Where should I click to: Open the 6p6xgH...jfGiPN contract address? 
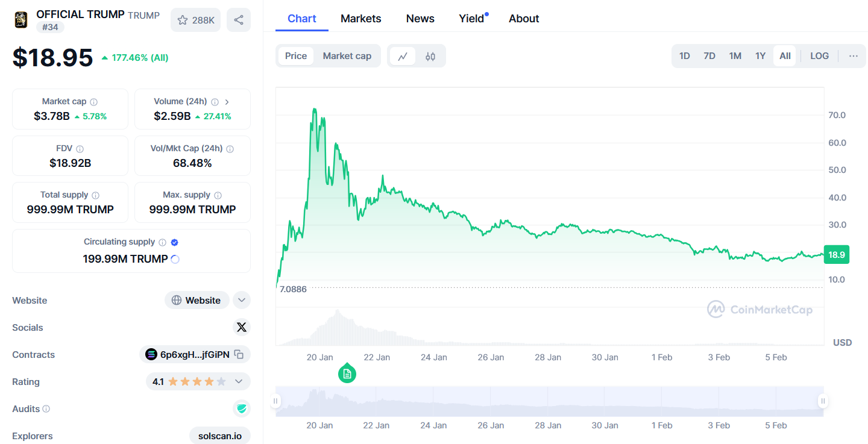(x=195, y=354)
